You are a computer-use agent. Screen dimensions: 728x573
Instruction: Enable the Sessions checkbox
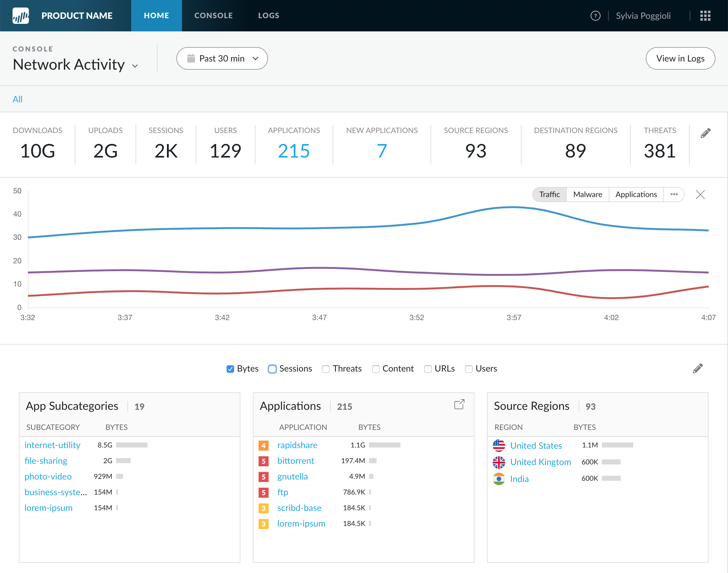(x=272, y=369)
